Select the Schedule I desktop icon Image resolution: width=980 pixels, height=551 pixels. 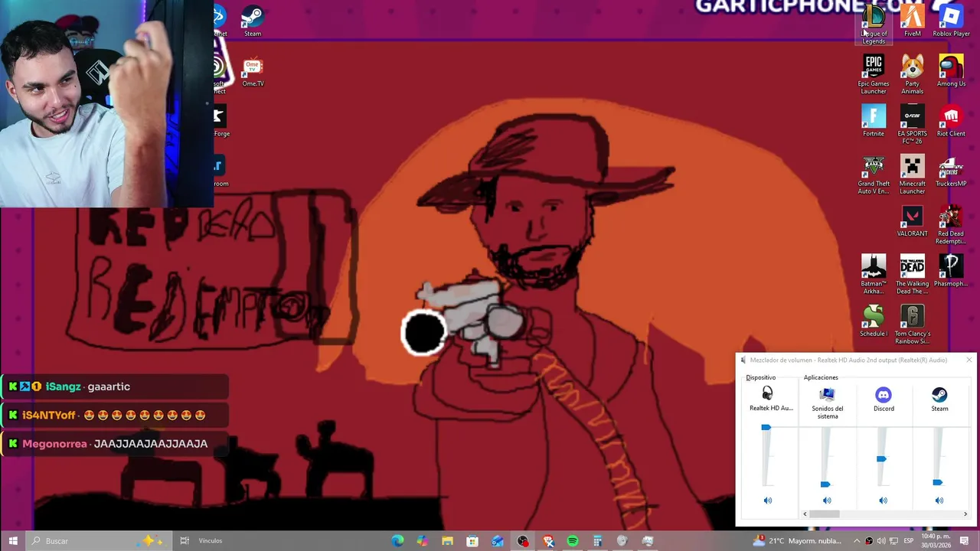coord(873,321)
